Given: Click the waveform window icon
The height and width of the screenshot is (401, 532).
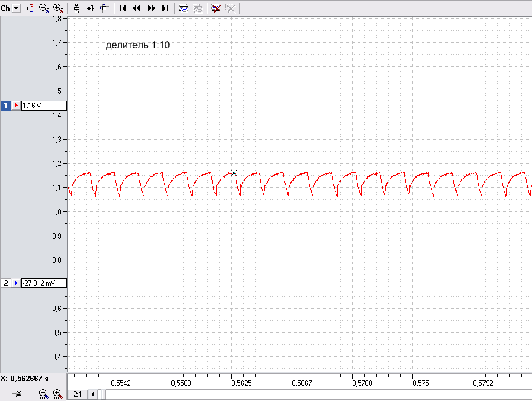Looking at the screenshot, I should pyautogui.click(x=183, y=8).
